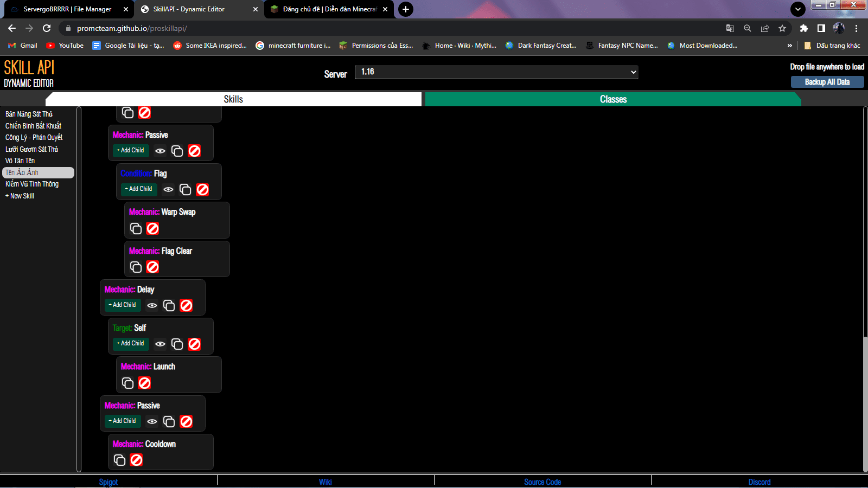Toggle preview eye on Mechanic: Delay
This screenshot has width=868, height=488.
[152, 305]
